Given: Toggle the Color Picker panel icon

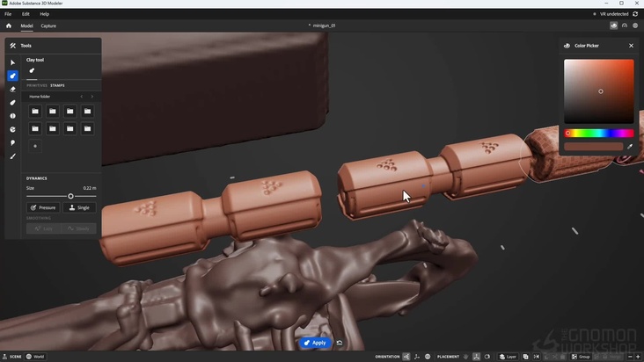Looking at the screenshot, I should point(613,25).
